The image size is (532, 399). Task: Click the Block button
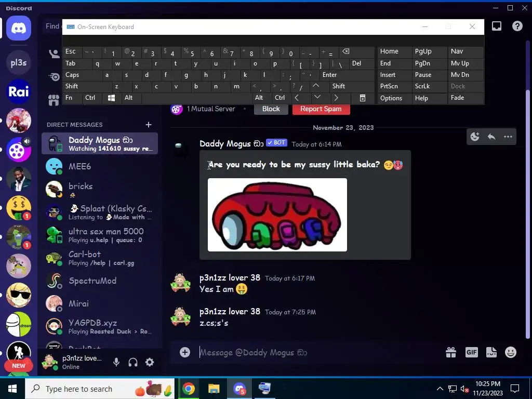[x=271, y=109]
